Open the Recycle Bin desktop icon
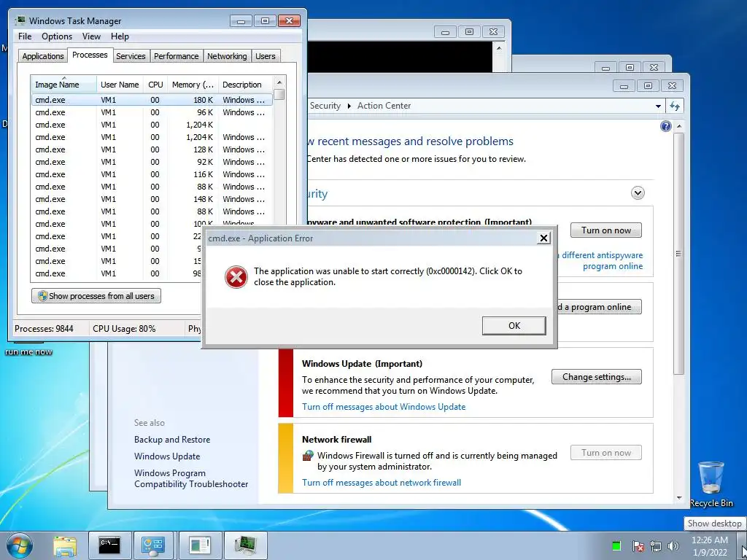The width and height of the screenshot is (747, 560). pyautogui.click(x=711, y=484)
